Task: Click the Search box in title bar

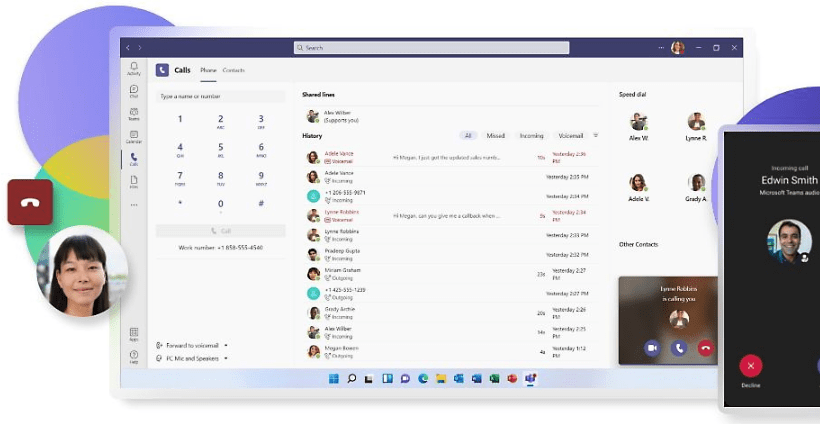Action: coord(431,48)
